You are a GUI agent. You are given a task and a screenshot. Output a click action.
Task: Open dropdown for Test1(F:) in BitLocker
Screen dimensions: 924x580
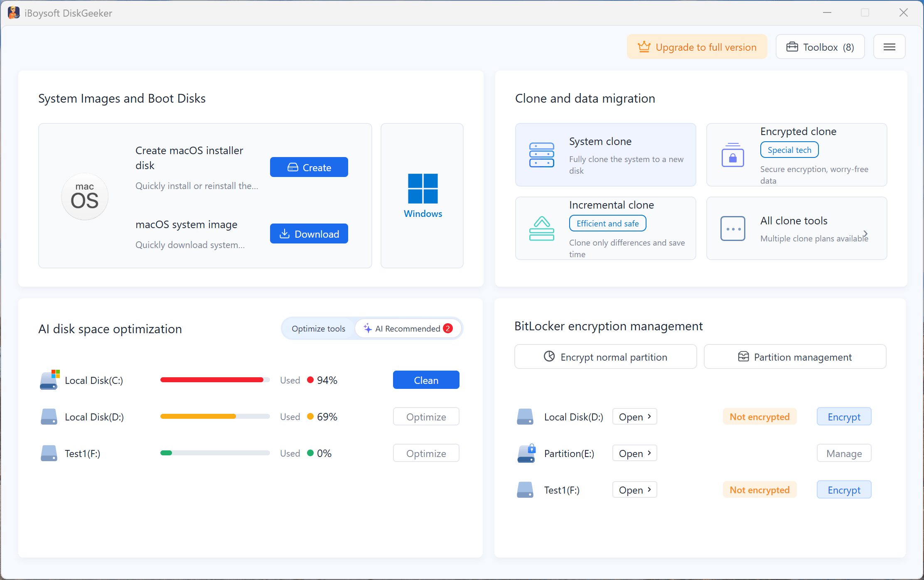635,490
